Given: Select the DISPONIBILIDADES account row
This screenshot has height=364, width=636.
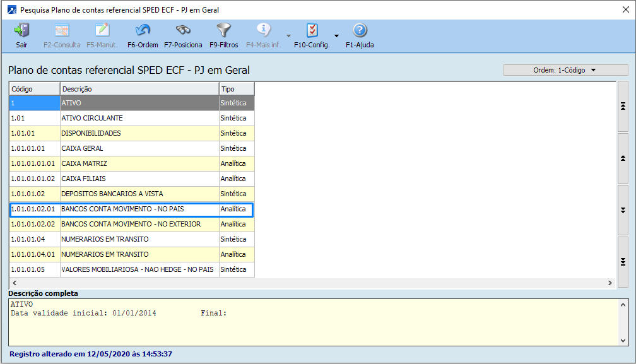Looking at the screenshot, I should 139,133.
